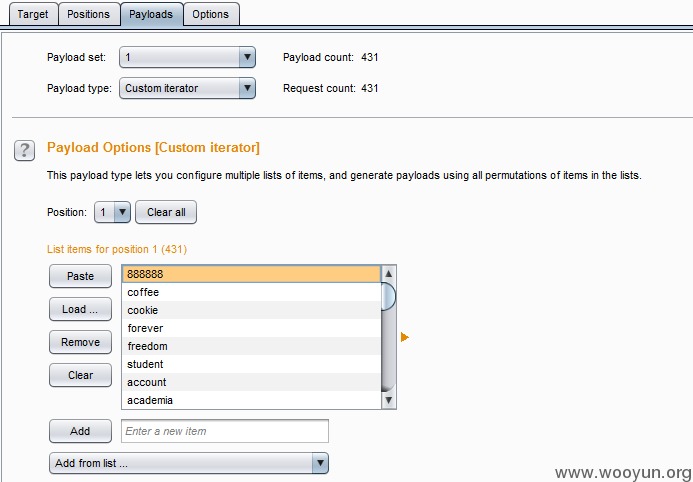
Task: Click the orange arrow beside the list
Action: tap(404, 337)
